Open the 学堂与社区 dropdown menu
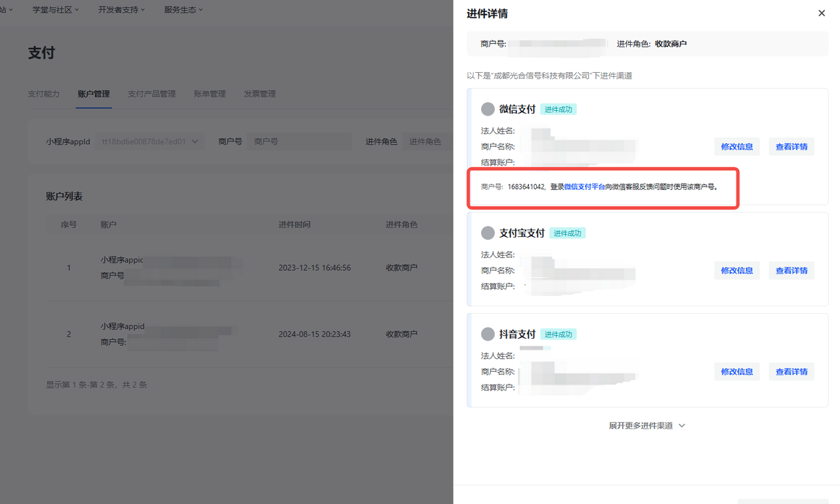The width and height of the screenshot is (840, 504). (x=55, y=10)
